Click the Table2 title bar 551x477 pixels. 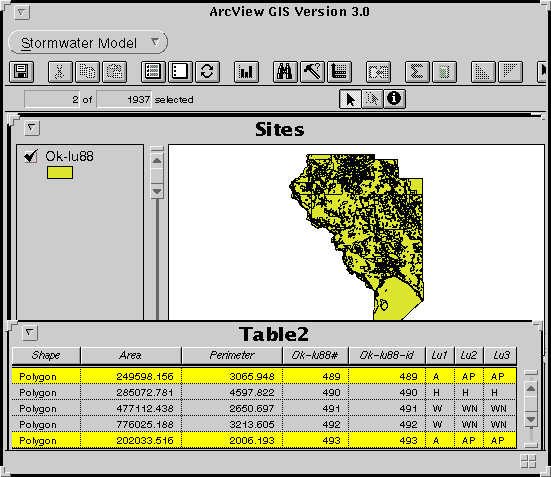[274, 334]
